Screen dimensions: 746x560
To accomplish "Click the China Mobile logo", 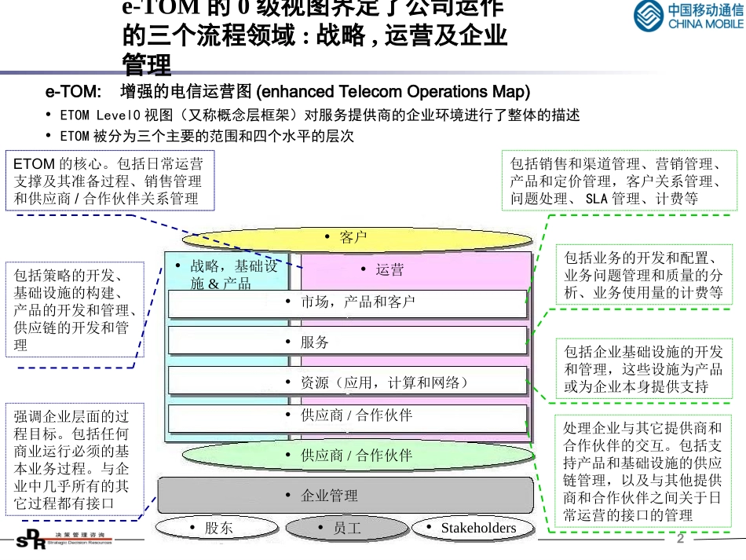I will pos(689,16).
